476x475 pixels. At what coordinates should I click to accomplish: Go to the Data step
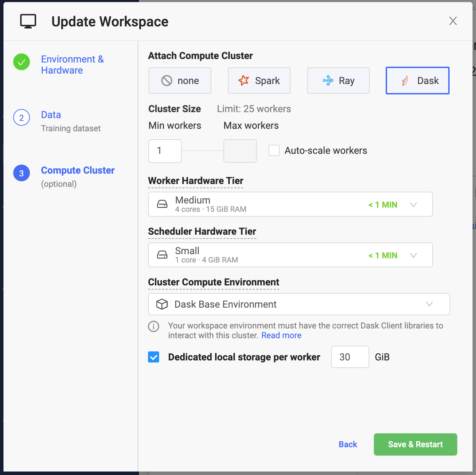(x=51, y=115)
